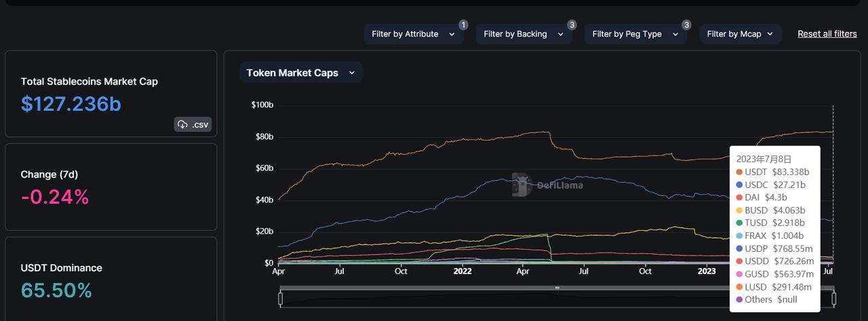Click the USDT orange legend dot

(741, 172)
